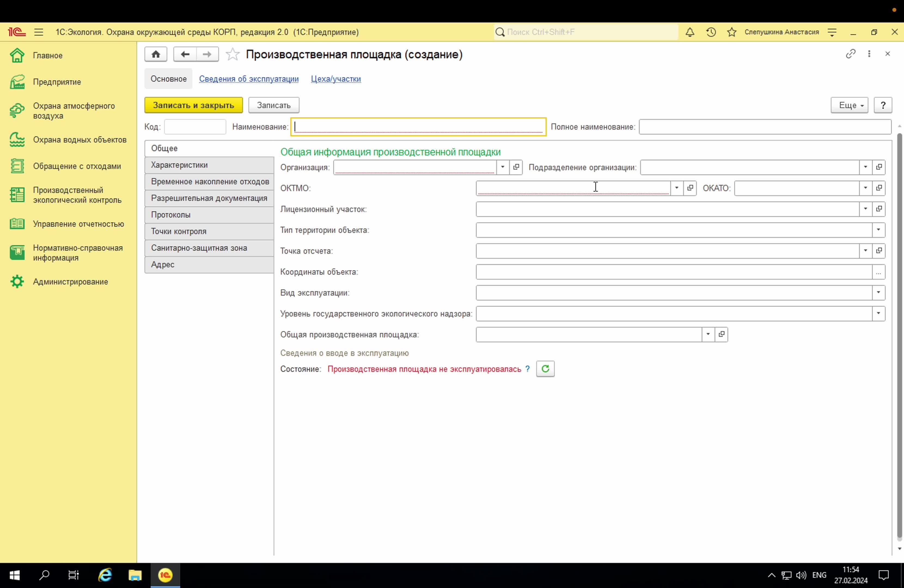Expand the Тип территории объекта dropdown

(x=879, y=230)
